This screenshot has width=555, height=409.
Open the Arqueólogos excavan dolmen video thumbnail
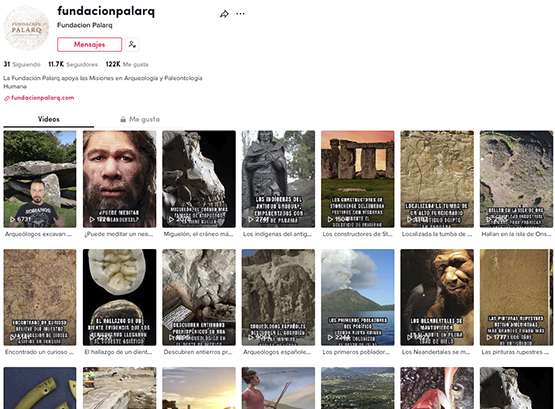[x=40, y=179]
